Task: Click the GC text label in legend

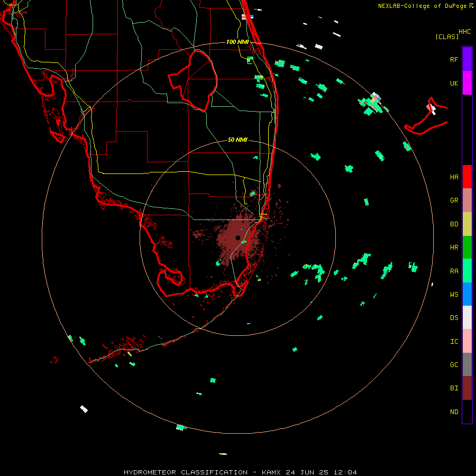Action: [x=454, y=365]
